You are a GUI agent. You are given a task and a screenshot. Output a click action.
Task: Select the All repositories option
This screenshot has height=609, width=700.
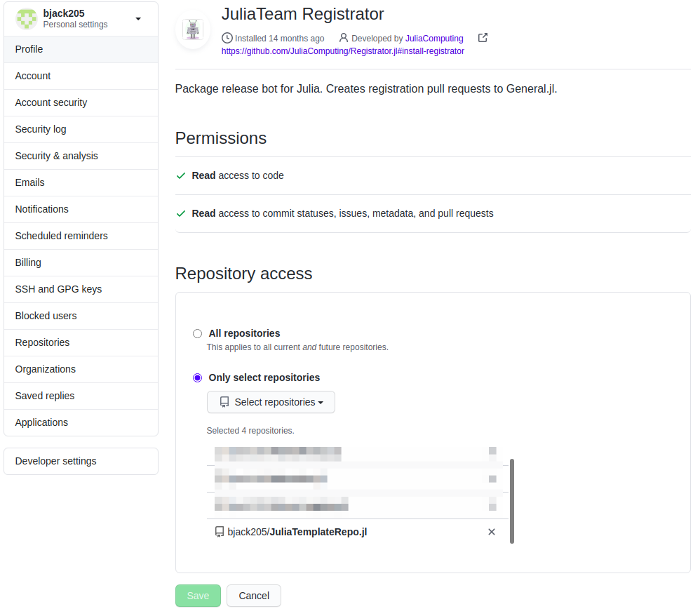197,333
